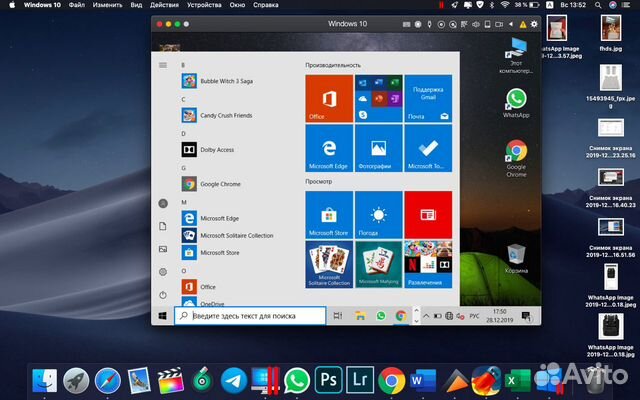Open macOS input source menu

point(550,5)
